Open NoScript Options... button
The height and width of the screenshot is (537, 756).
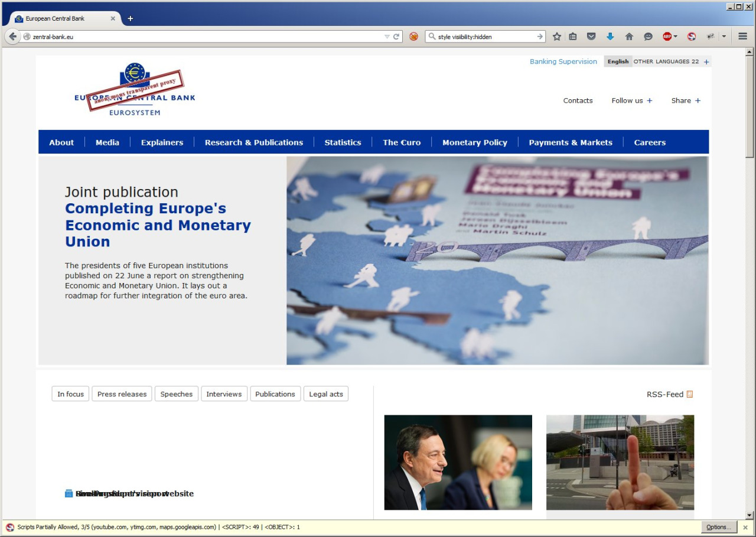coord(719,527)
